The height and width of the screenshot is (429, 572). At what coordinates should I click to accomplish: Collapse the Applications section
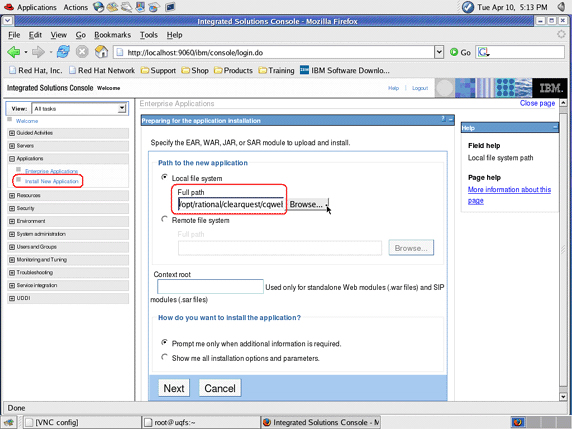click(x=12, y=159)
